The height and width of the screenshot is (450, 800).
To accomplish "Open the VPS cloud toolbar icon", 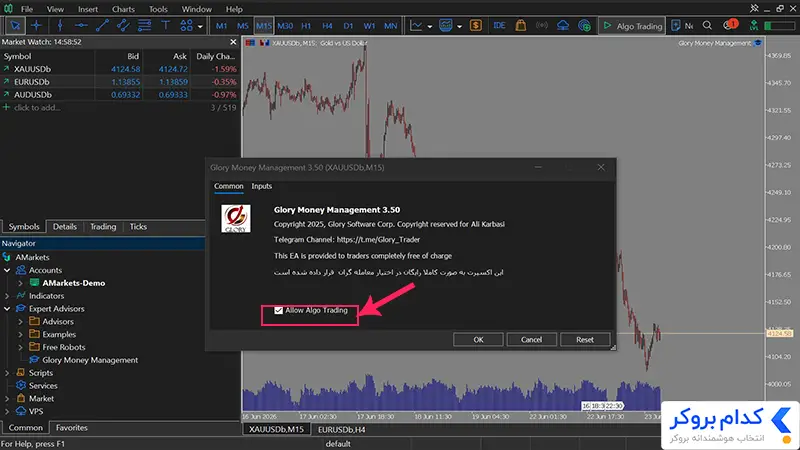I will pos(563,26).
